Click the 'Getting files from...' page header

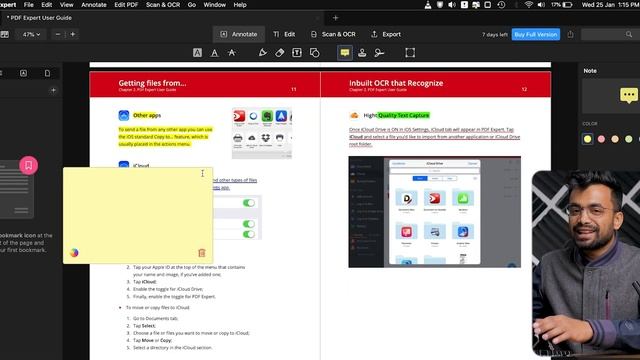tap(152, 83)
